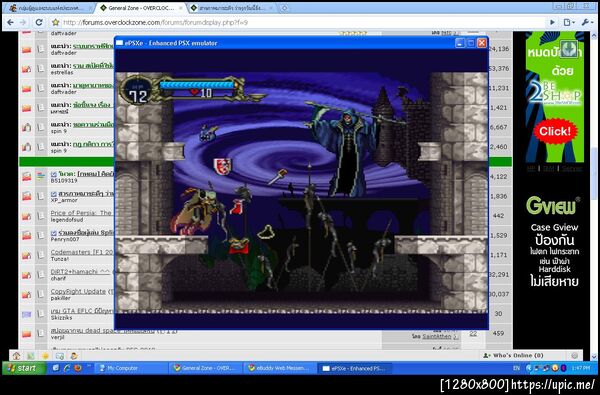Switch to ePSXe taskbar button
The image size is (600, 395).
pos(354,368)
